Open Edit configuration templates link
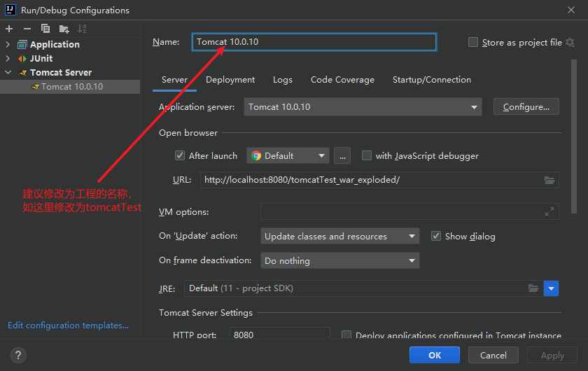The height and width of the screenshot is (371, 588). click(68, 325)
